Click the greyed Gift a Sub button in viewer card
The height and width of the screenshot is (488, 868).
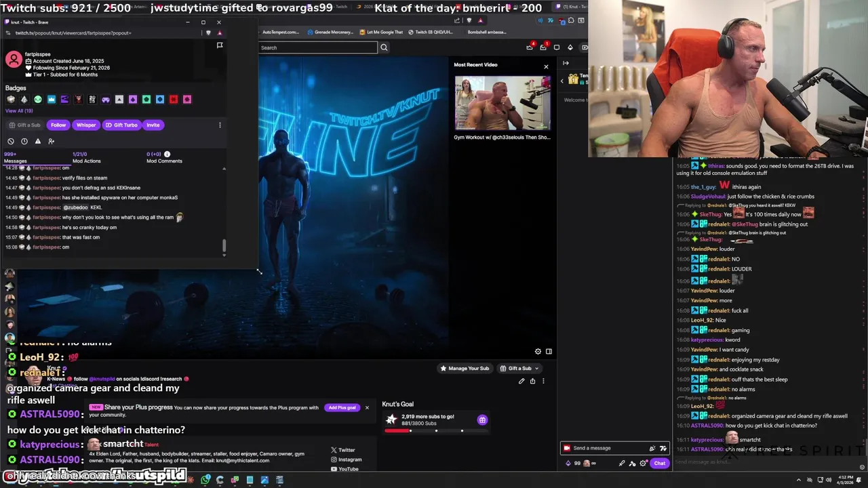click(25, 125)
